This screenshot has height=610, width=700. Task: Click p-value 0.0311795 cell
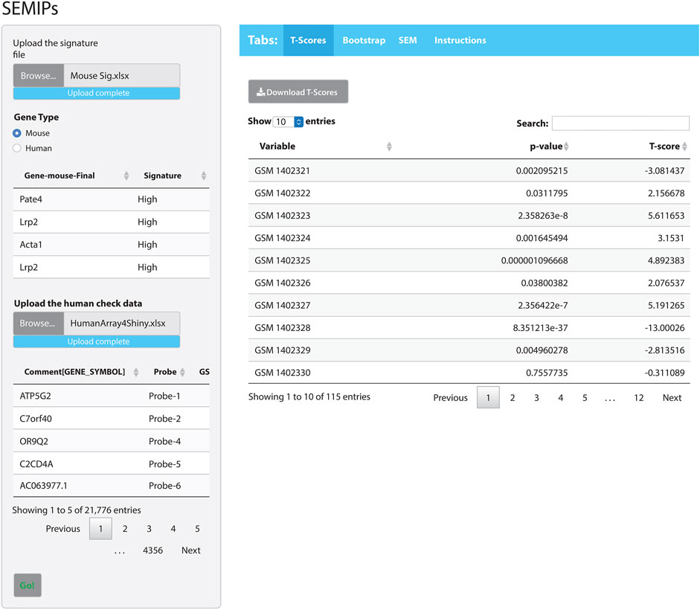[x=547, y=193]
